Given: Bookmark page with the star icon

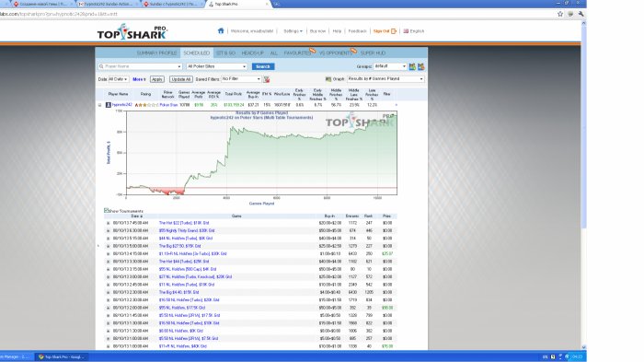Looking at the screenshot, I should pyautogui.click(x=560, y=14).
